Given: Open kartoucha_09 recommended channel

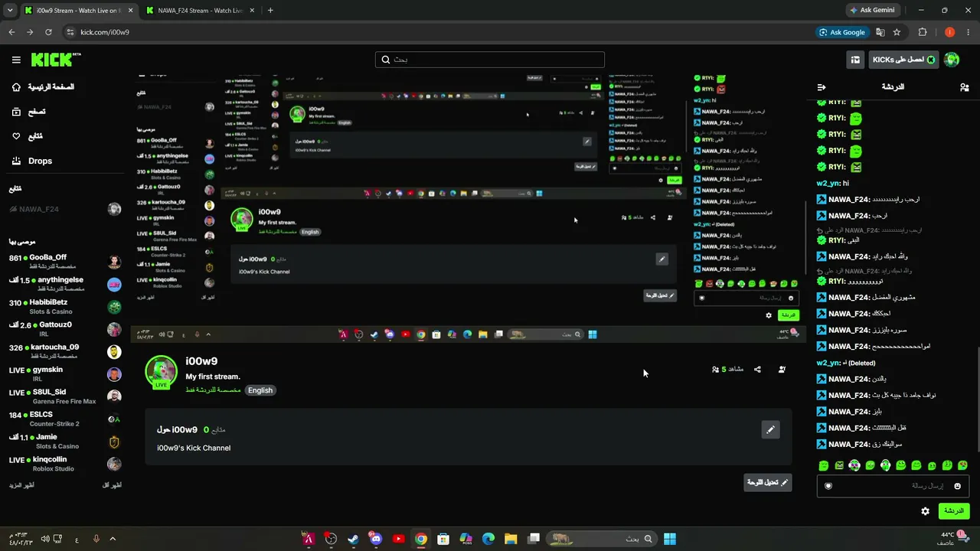Looking at the screenshot, I should point(65,351).
